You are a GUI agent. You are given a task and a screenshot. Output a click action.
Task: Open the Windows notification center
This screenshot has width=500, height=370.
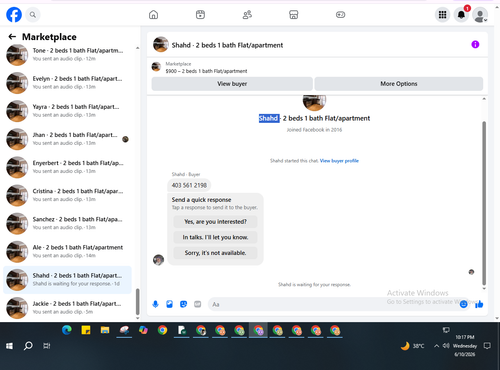tap(487, 346)
